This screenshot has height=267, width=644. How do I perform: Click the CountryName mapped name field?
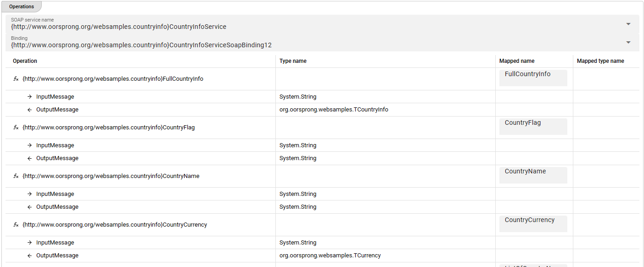[533, 175]
